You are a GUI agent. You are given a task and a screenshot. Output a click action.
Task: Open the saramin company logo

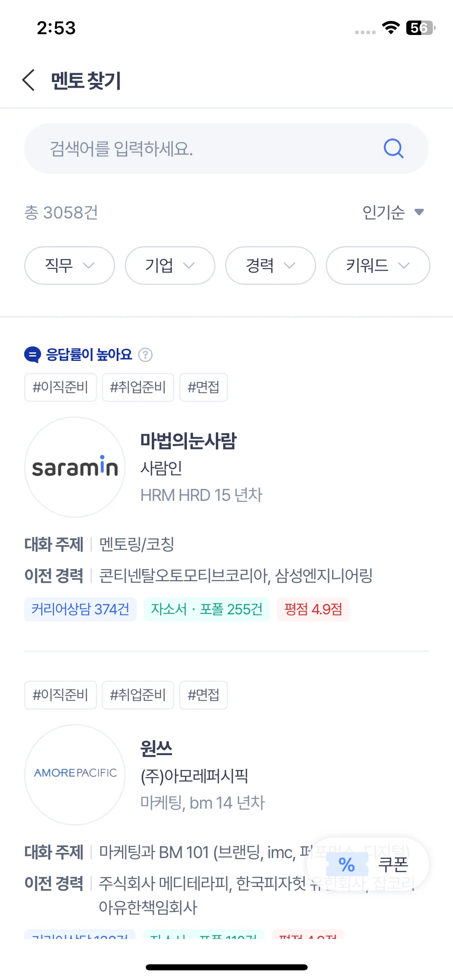pos(75,467)
